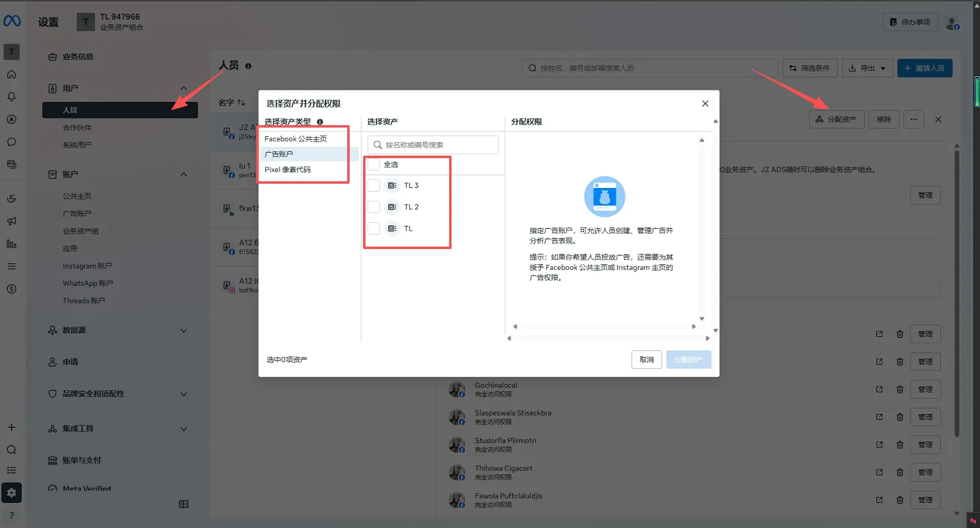Click the help question mark icon
Viewport: 980px width, 528px height.
point(12,515)
